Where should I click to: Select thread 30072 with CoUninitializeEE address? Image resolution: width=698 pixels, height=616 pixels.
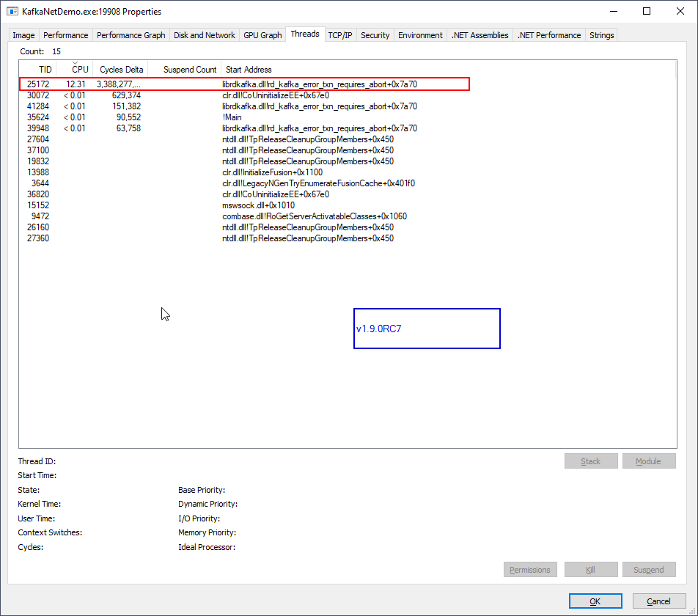pyautogui.click(x=220, y=95)
